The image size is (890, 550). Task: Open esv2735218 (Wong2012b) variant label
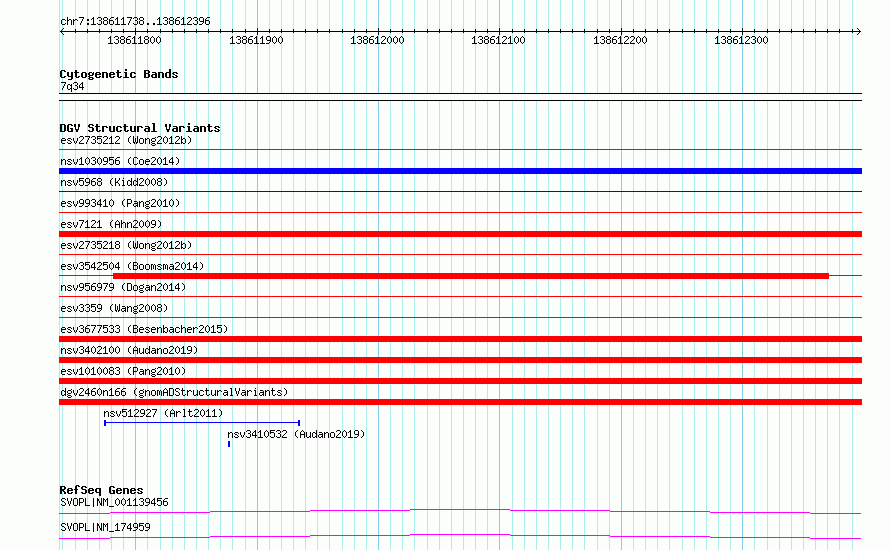pyautogui.click(x=126, y=245)
